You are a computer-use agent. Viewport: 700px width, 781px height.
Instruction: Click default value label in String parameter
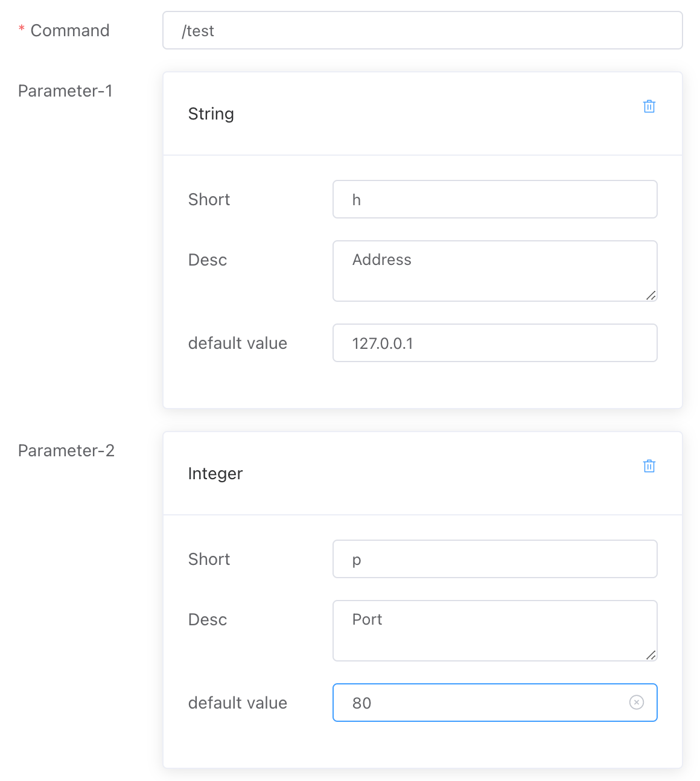[x=238, y=343]
